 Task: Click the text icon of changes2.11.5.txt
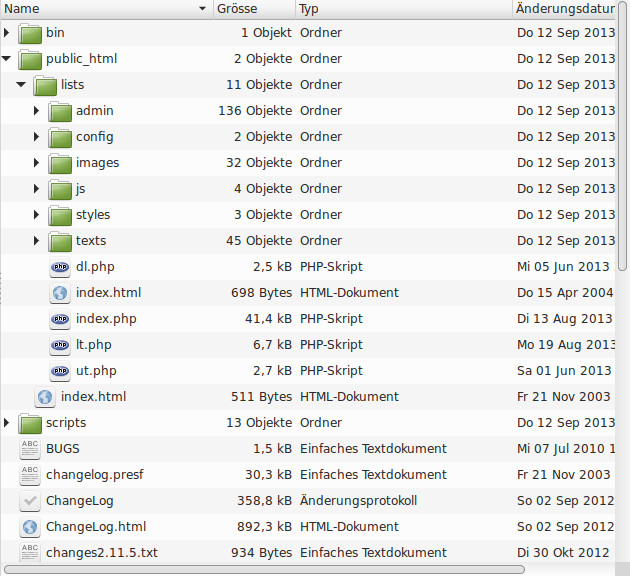pos(30,552)
